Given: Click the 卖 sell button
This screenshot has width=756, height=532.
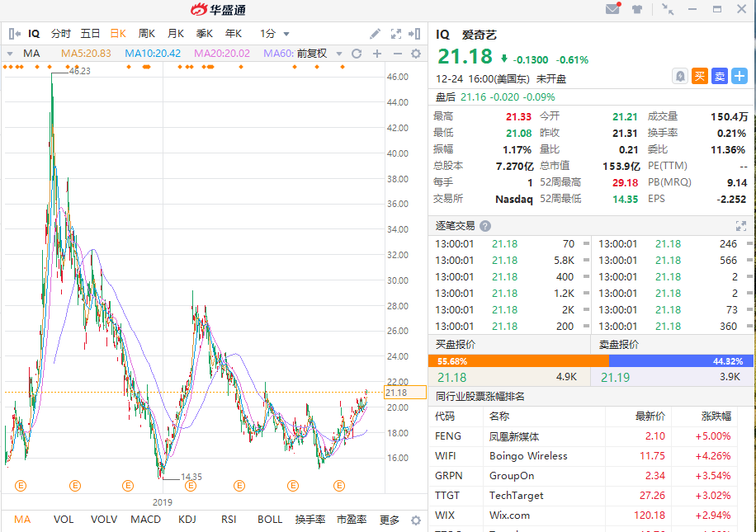Looking at the screenshot, I should pyautogui.click(x=720, y=76).
